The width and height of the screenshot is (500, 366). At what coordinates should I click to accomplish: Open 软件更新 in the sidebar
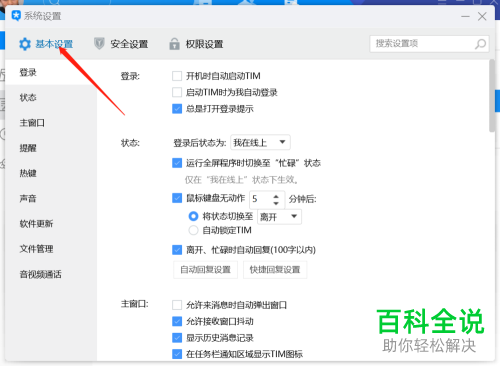click(x=51, y=224)
